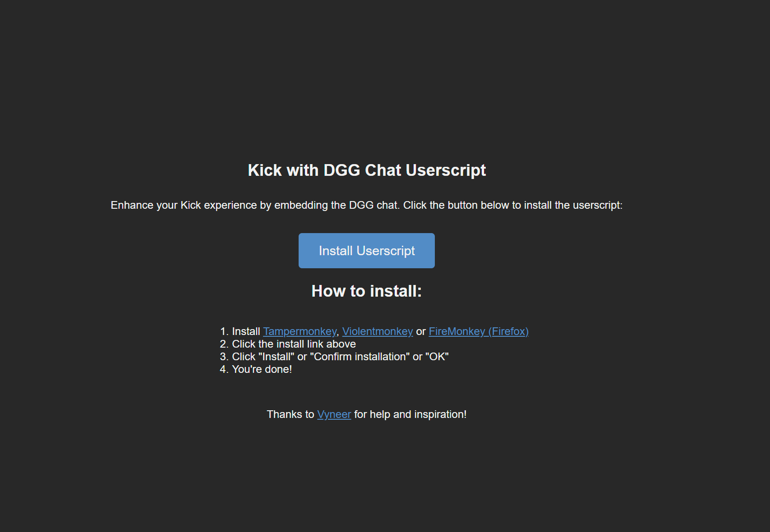770x532 pixels.
Task: Select step two Click the install link above
Action: coord(294,344)
